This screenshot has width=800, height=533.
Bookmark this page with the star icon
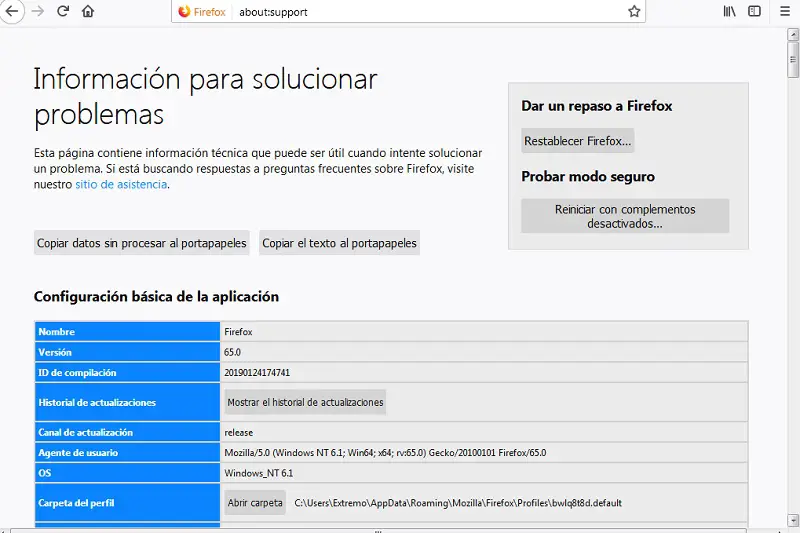tap(634, 11)
